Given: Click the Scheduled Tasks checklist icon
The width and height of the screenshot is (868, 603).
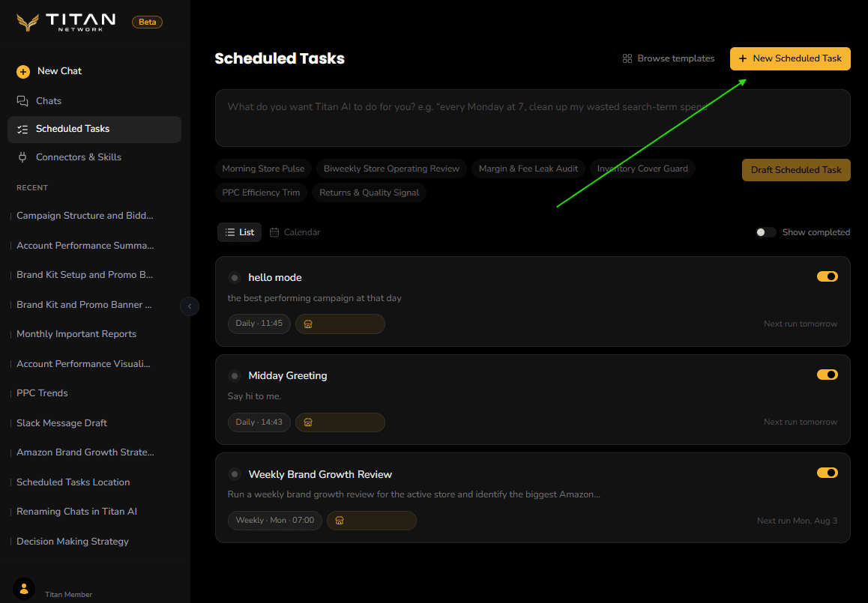Looking at the screenshot, I should pos(22,129).
